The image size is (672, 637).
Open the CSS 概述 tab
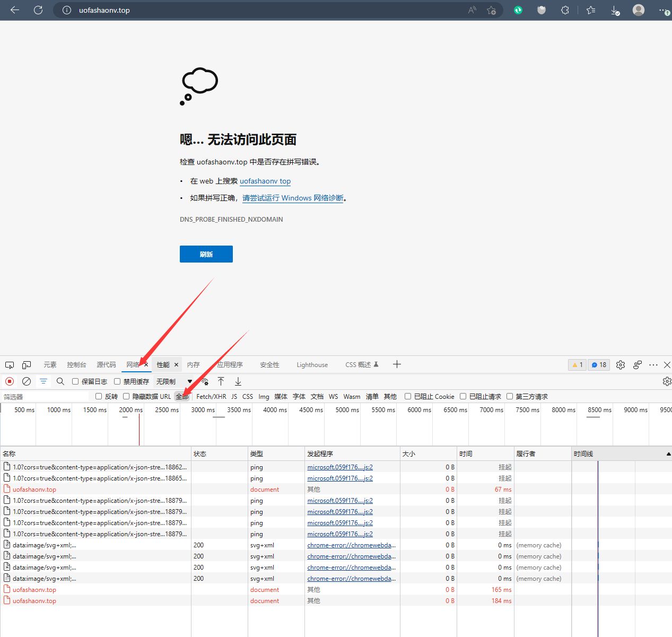click(x=362, y=365)
